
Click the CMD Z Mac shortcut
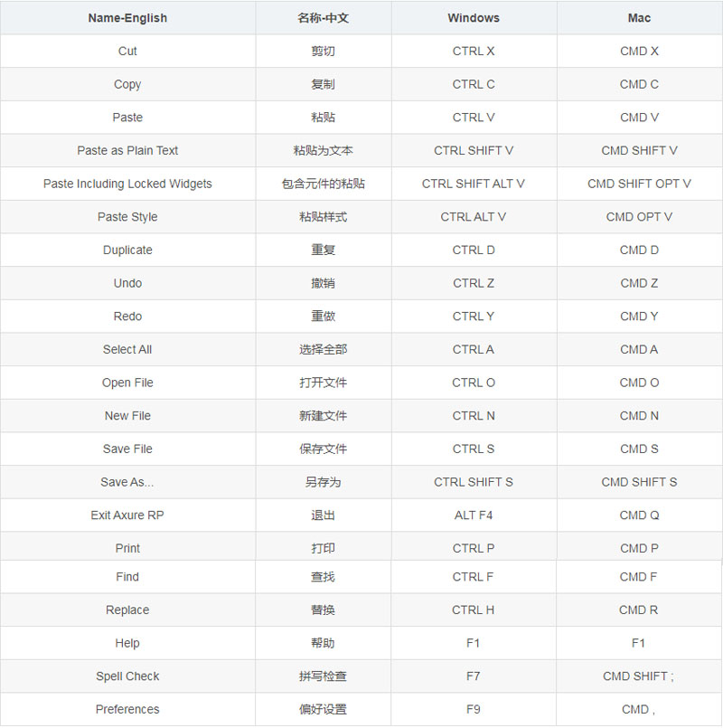tap(639, 283)
